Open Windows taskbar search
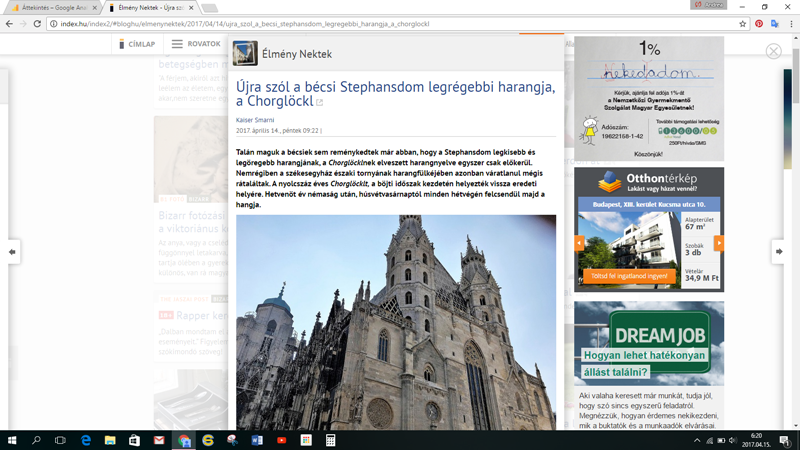This screenshot has height=450, width=800. click(x=36, y=440)
